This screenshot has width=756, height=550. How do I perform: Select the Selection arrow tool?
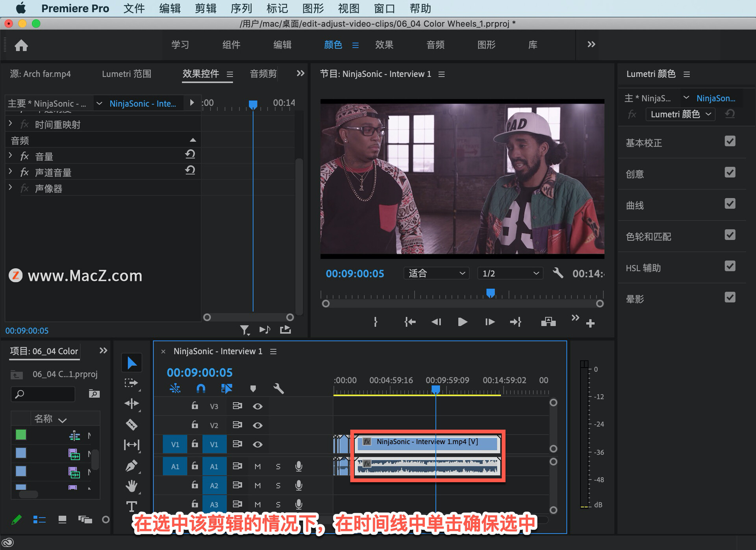(x=132, y=363)
